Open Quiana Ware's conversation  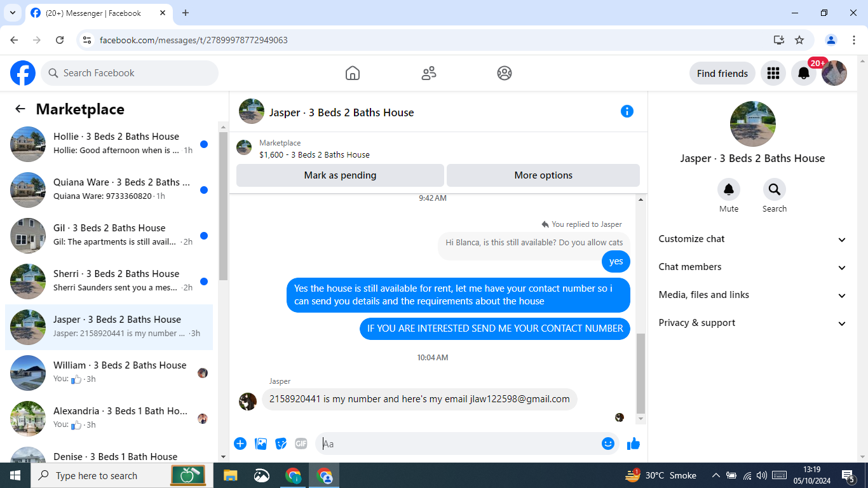pyautogui.click(x=109, y=190)
